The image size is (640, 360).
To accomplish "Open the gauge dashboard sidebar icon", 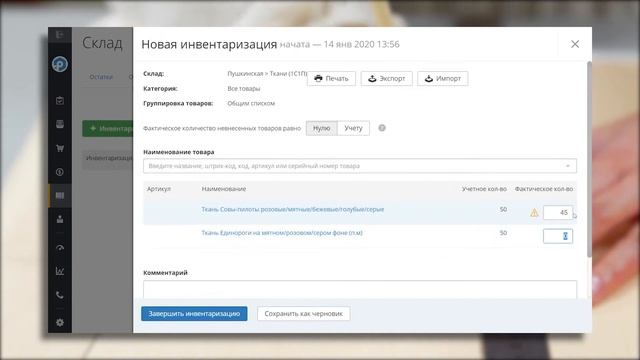I will tap(60, 247).
